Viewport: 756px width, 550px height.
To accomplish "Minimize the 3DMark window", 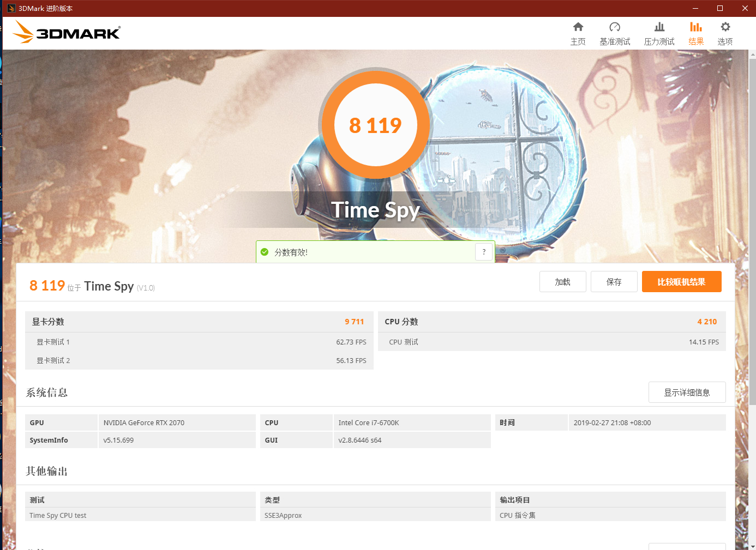I will click(695, 8).
